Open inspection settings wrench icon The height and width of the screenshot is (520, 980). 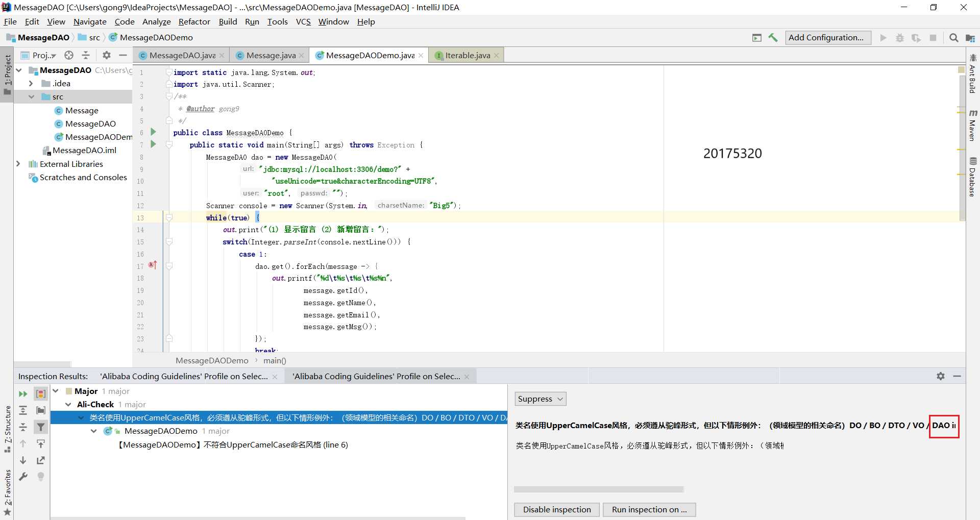pyautogui.click(x=23, y=477)
